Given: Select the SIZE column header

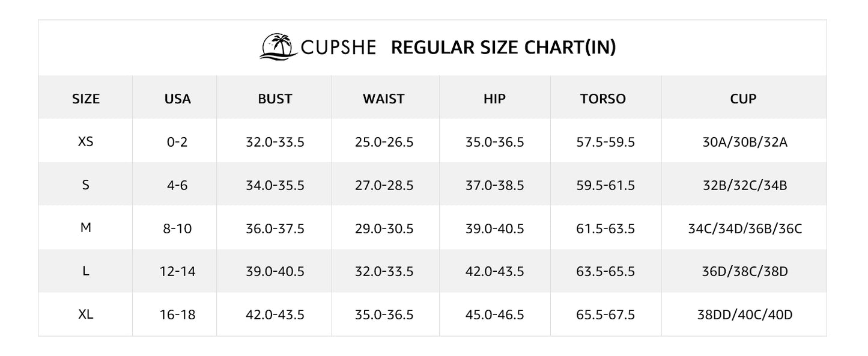Looking at the screenshot, I should (x=86, y=99).
